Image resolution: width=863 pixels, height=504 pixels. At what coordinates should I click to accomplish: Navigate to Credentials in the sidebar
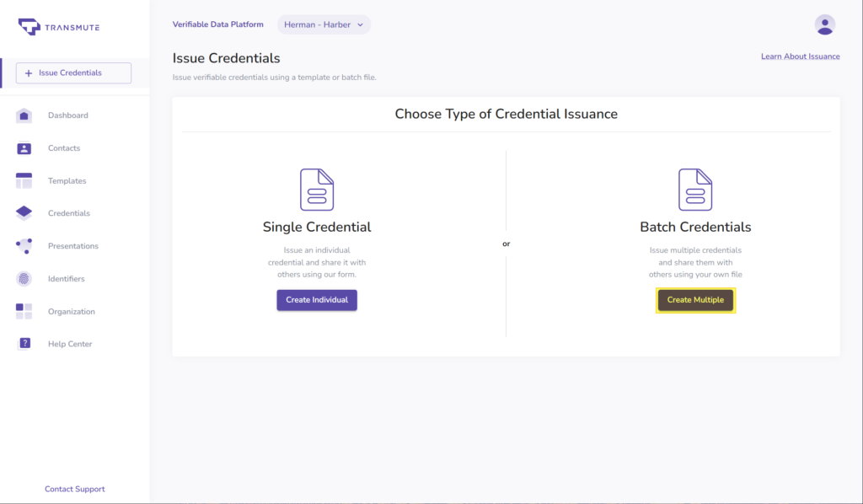[69, 213]
